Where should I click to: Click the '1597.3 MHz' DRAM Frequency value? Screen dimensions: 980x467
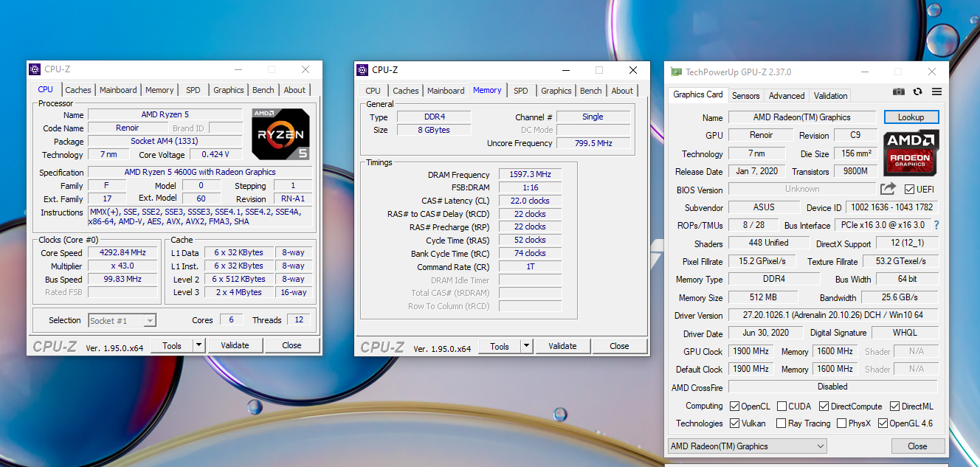pos(531,175)
